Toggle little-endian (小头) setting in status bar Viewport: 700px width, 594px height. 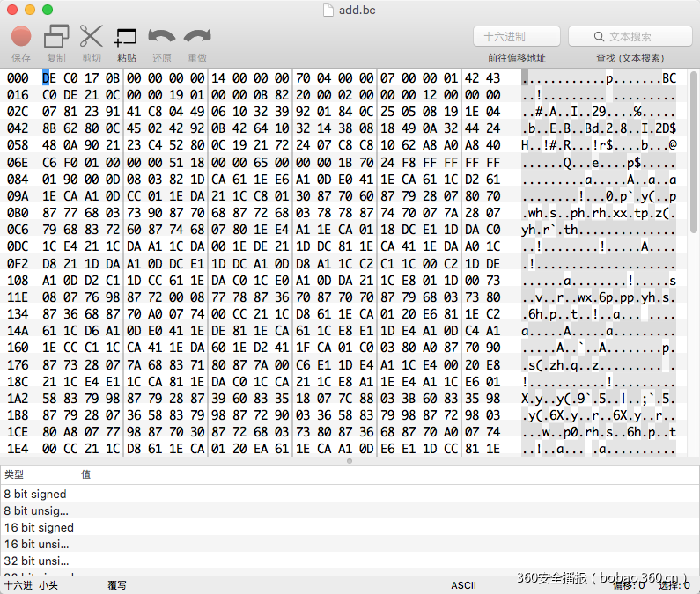(48, 585)
